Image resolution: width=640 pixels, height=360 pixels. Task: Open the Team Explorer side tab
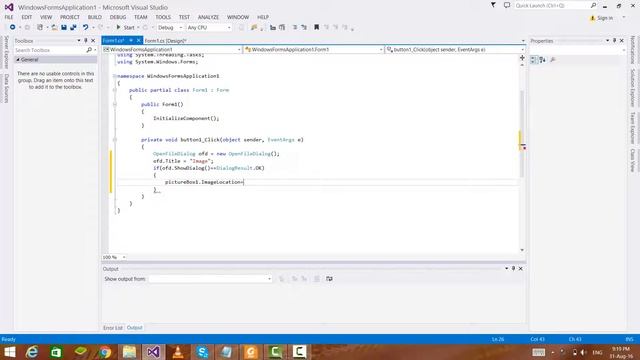click(x=633, y=128)
